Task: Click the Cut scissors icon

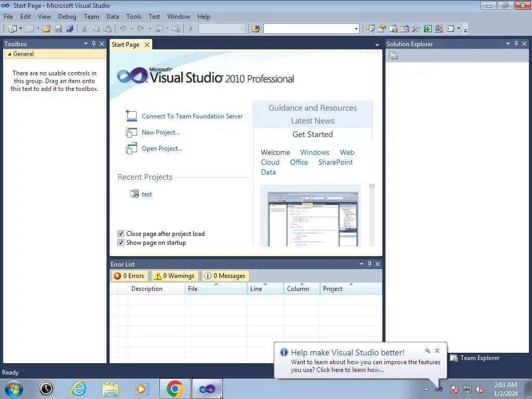Action: click(85, 29)
